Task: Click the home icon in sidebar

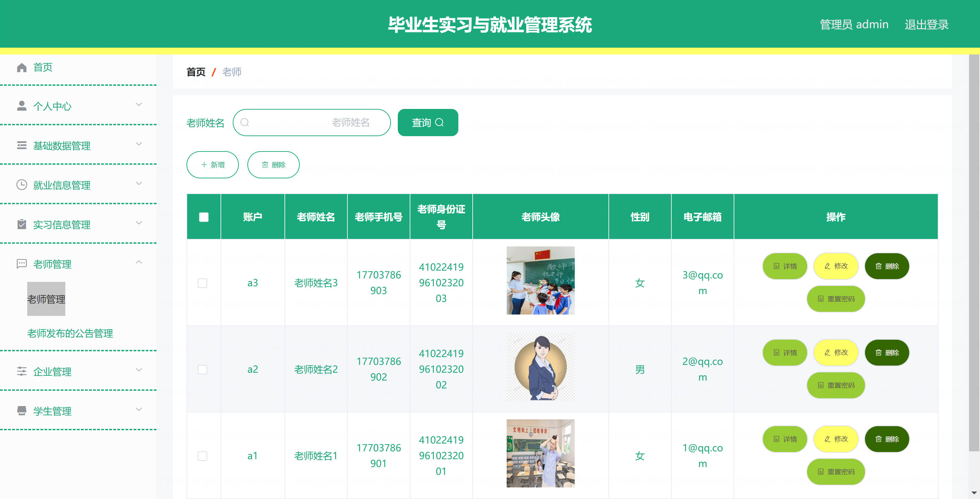Action: coord(22,67)
